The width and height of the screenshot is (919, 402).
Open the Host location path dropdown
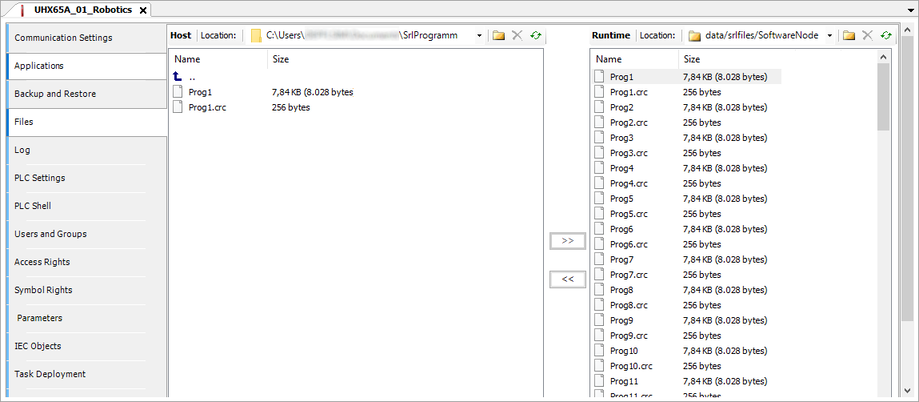[480, 36]
